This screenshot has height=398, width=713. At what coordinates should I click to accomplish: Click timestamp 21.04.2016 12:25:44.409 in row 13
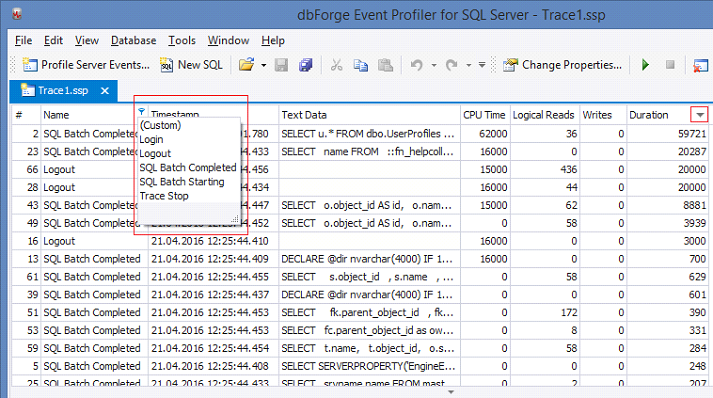tap(210, 259)
